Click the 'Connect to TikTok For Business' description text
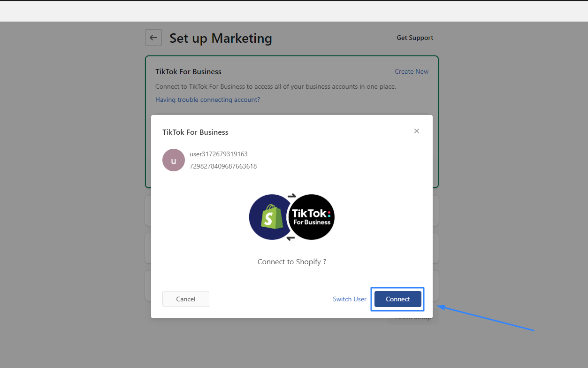 tap(276, 86)
